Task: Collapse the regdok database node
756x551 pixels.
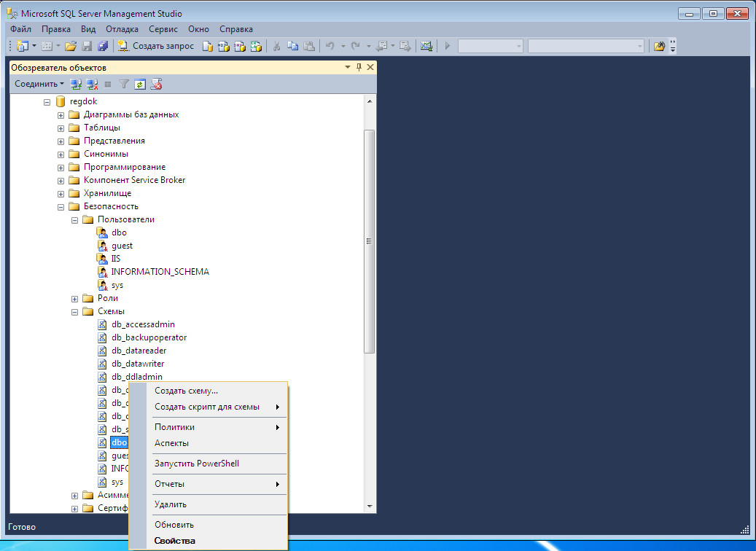Action: point(47,102)
